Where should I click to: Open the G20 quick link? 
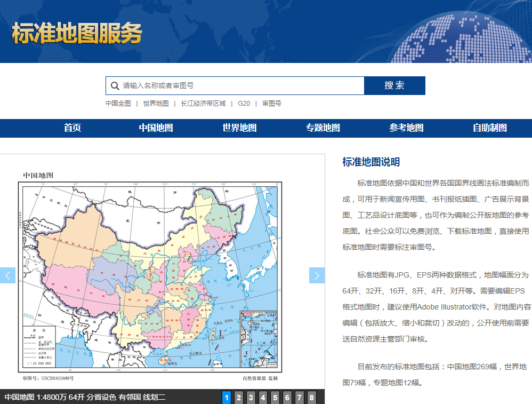coord(244,104)
